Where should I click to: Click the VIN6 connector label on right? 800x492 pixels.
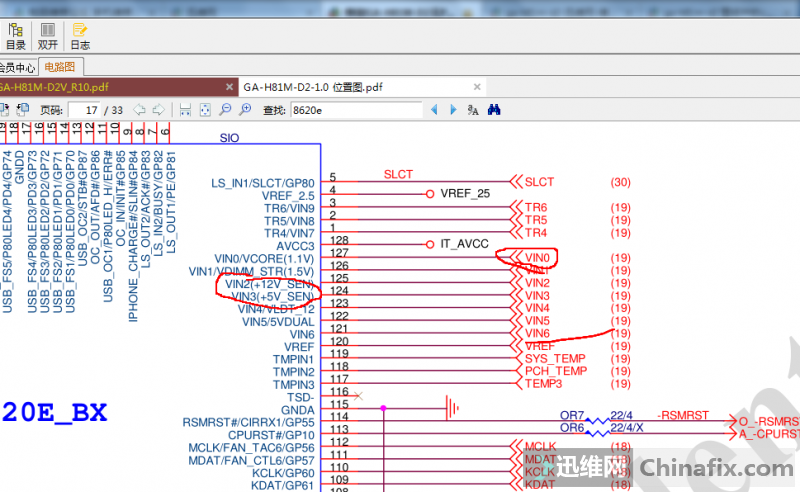click(x=537, y=333)
